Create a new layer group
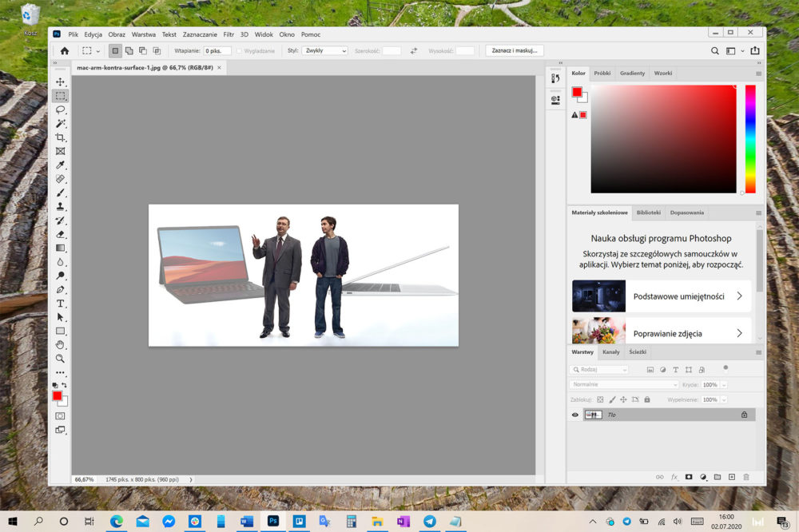This screenshot has height=532, width=799. pos(718,477)
